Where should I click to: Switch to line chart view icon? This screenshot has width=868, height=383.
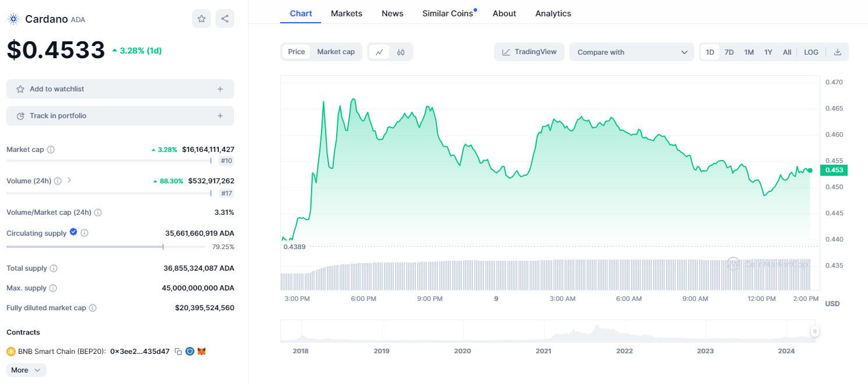coord(379,52)
